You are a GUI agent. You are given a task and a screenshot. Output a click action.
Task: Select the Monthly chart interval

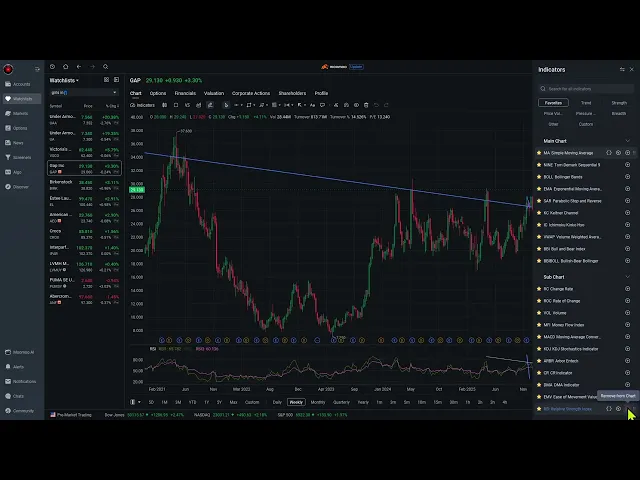318,402
